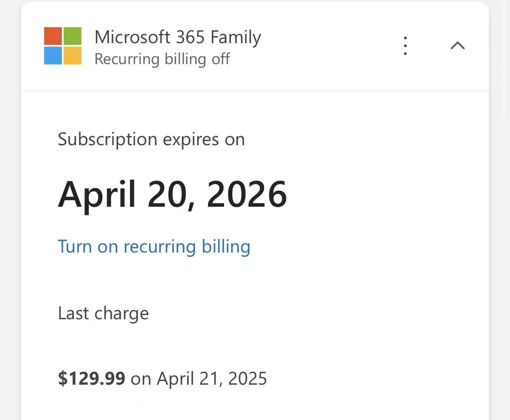Click the red square of Microsoft logo
The image size is (510, 420).
(53, 36)
